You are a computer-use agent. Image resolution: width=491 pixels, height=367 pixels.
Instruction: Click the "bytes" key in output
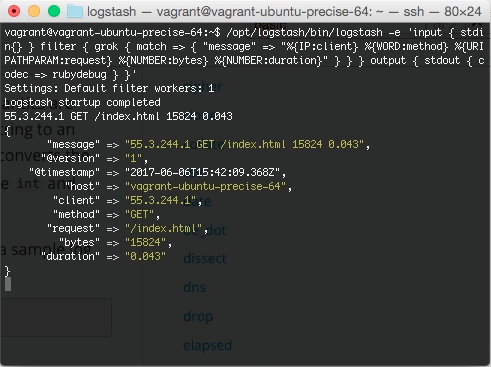(x=79, y=242)
